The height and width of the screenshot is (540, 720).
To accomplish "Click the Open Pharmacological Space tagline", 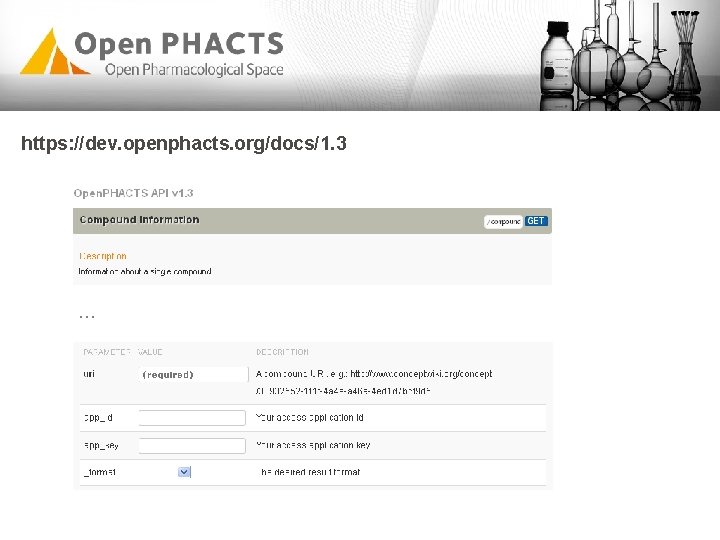I will click(x=194, y=70).
